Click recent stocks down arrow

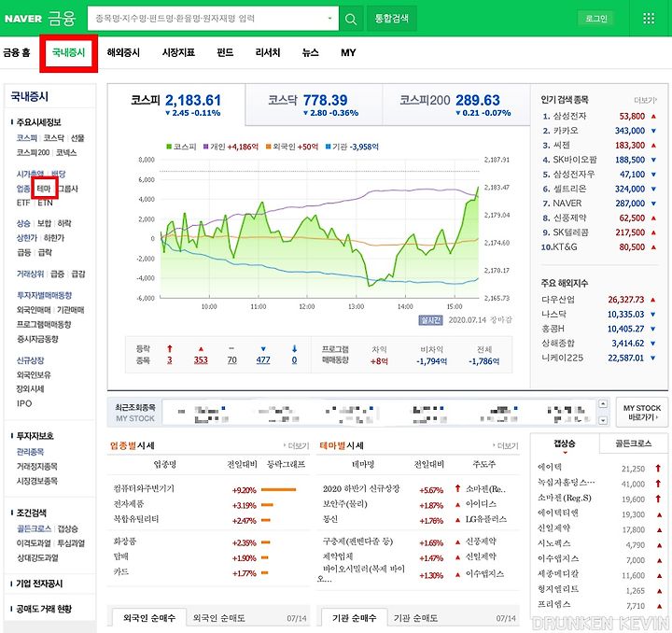pyautogui.click(x=603, y=420)
